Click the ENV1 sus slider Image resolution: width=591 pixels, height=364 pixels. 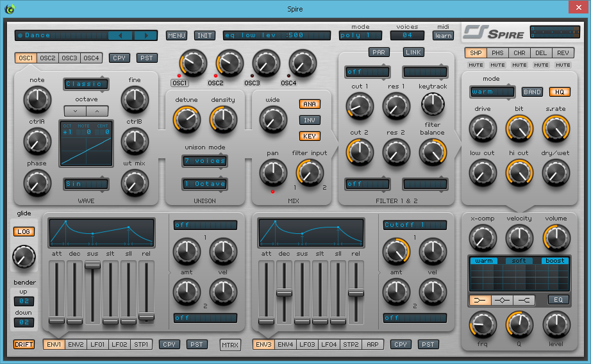(x=92, y=292)
